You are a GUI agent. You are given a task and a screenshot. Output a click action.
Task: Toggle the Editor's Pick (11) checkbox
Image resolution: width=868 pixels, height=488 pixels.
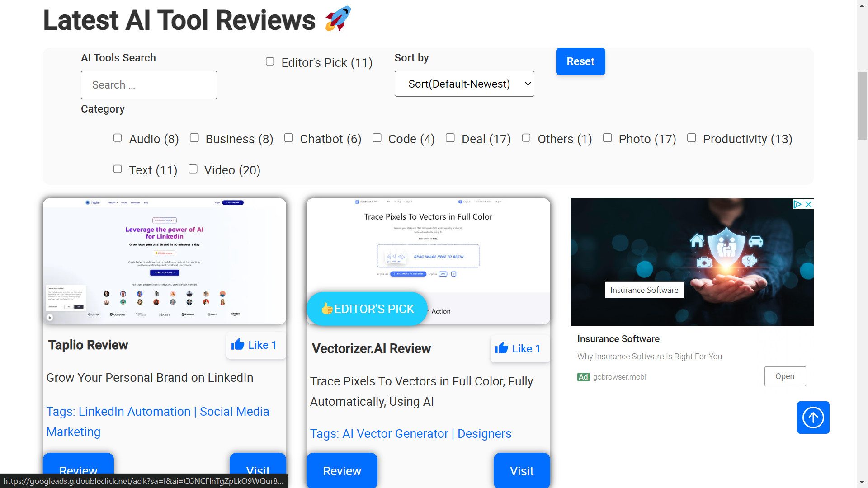click(270, 61)
